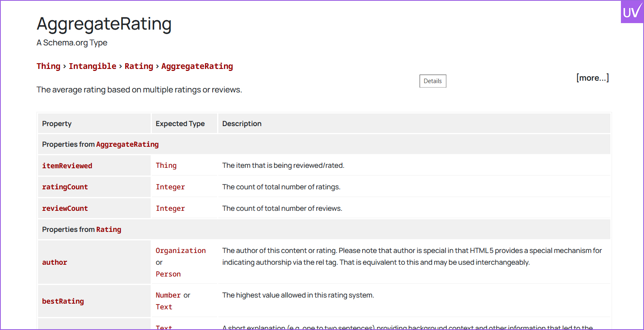The height and width of the screenshot is (330, 644).
Task: Select 'The highest value allowed in this rating system.'
Action: [298, 295]
